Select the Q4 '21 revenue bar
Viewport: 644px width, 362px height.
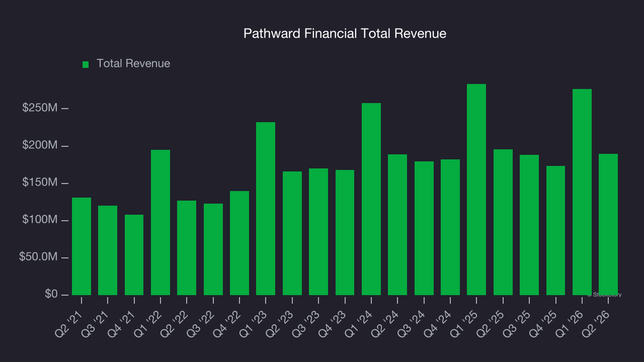coord(134,255)
